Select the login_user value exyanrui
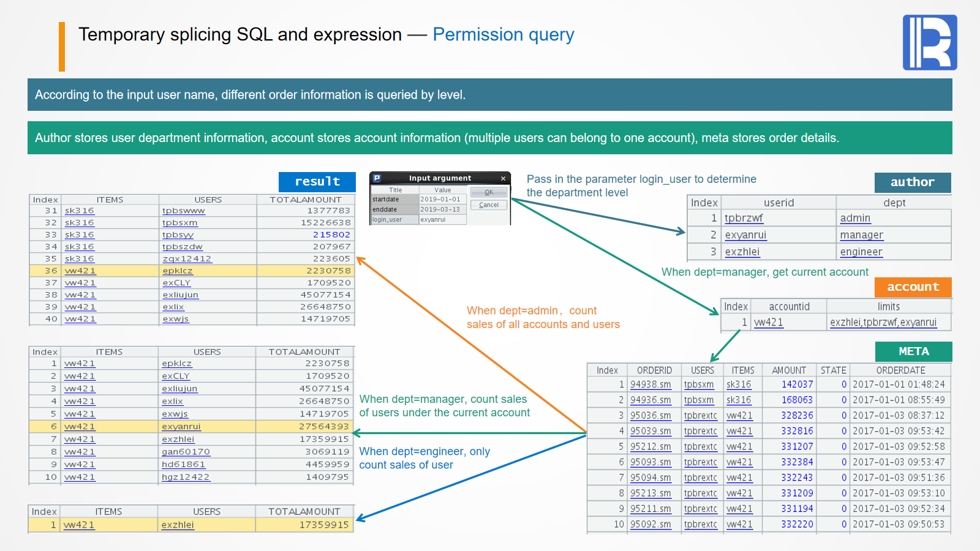Screen dimensions: 980x551 pyautogui.click(x=441, y=220)
